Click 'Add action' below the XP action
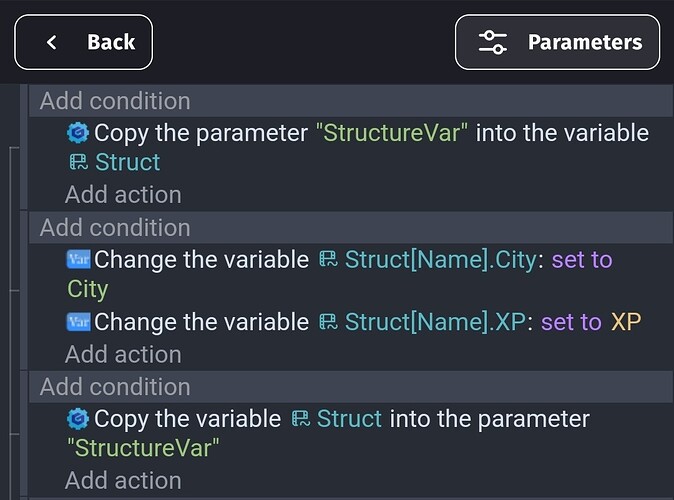This screenshot has height=500, width=674. pos(123,354)
